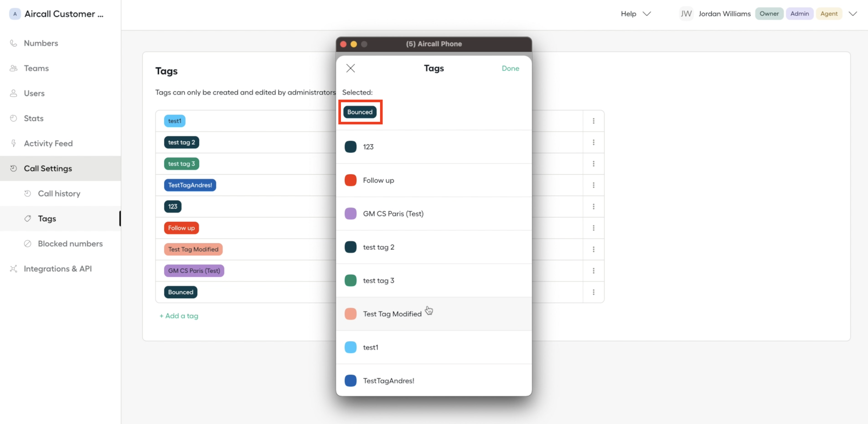Open Integrations & API in sidebar
Screen dimensions: 868x424
[x=58, y=269]
